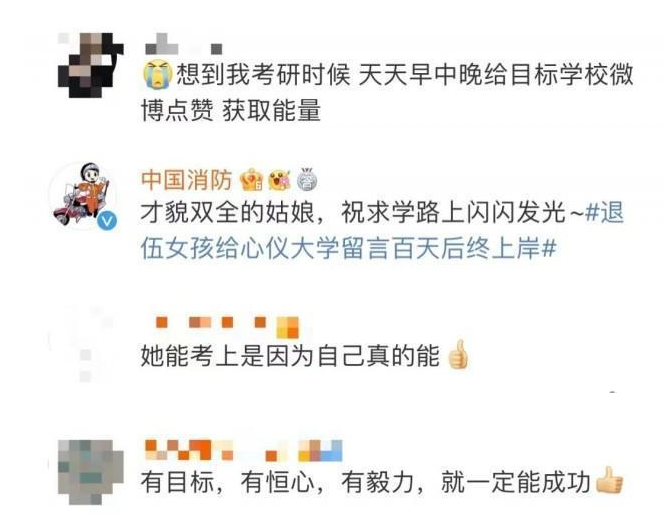Open the 中国消防 firefighter avatar
665x519 pixels.
(82, 195)
